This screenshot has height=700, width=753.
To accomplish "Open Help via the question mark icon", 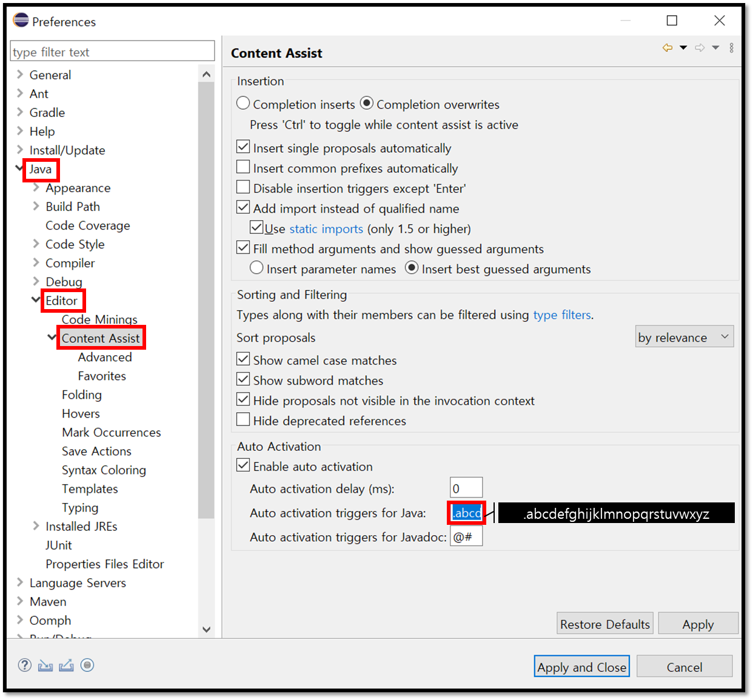I will (25, 665).
